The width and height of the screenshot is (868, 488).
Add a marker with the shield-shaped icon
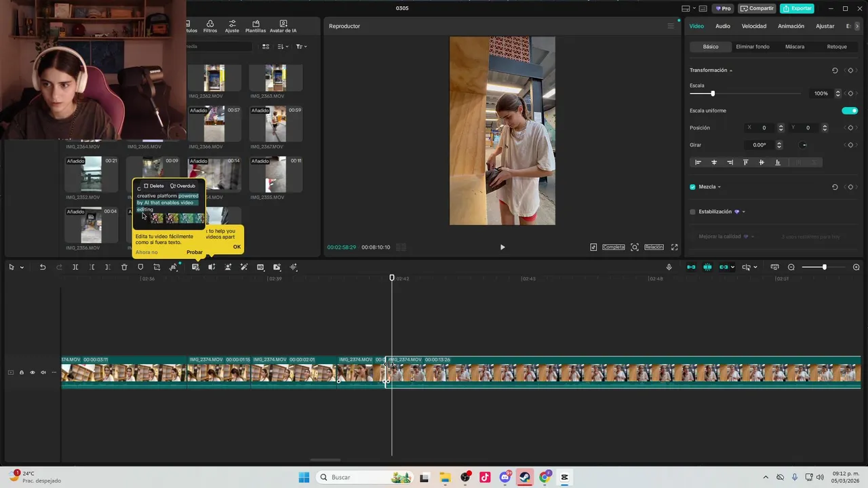pyautogui.click(x=140, y=267)
